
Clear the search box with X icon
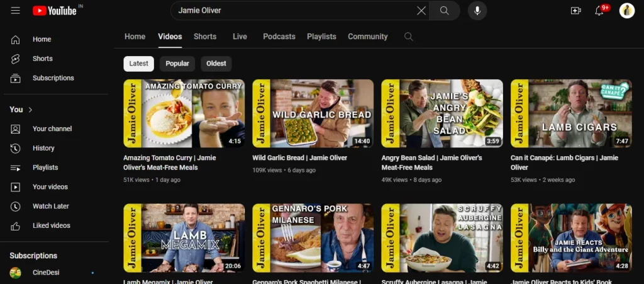click(421, 11)
